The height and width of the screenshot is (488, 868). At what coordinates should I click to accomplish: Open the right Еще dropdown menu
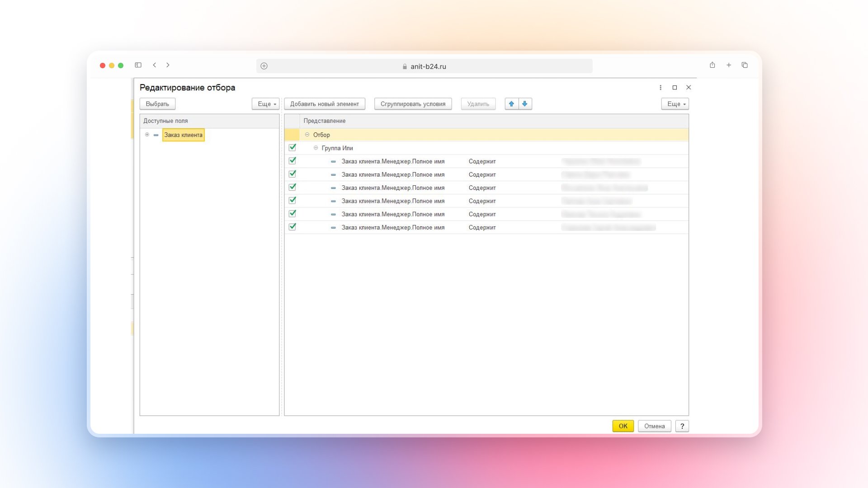click(675, 104)
